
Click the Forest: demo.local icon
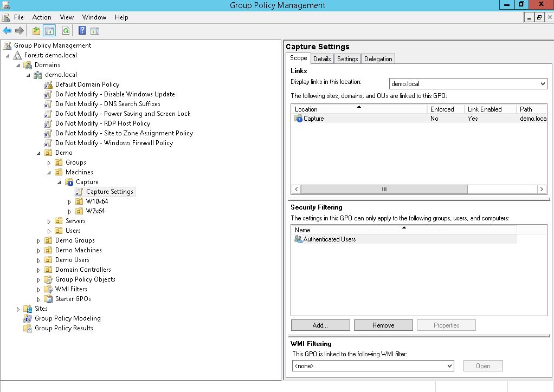point(17,55)
